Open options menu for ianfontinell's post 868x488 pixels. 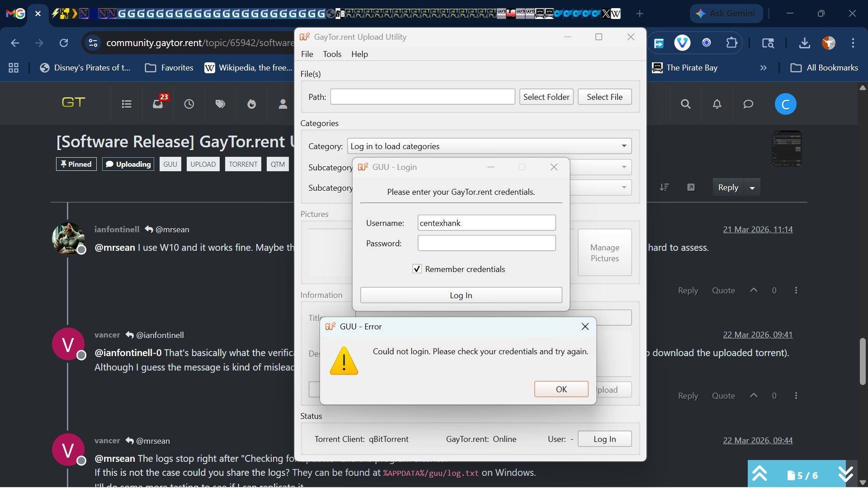click(x=796, y=290)
